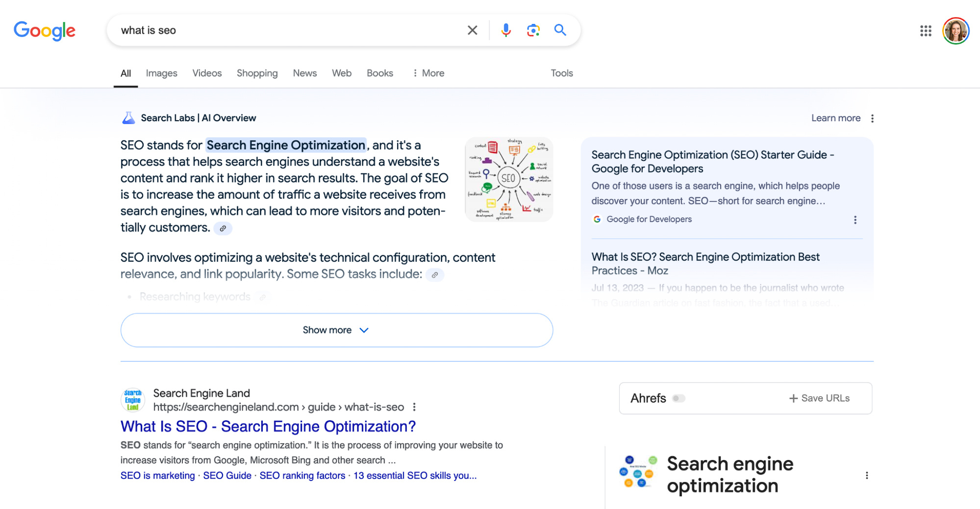Viewport: 980px width, 509px height.
Task: Click the Google for Developers favicon
Action: pos(597,219)
